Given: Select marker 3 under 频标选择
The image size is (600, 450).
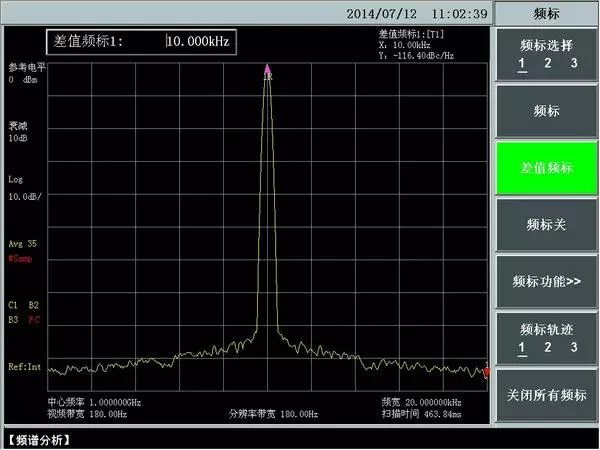Looking at the screenshot, I should click(574, 63).
